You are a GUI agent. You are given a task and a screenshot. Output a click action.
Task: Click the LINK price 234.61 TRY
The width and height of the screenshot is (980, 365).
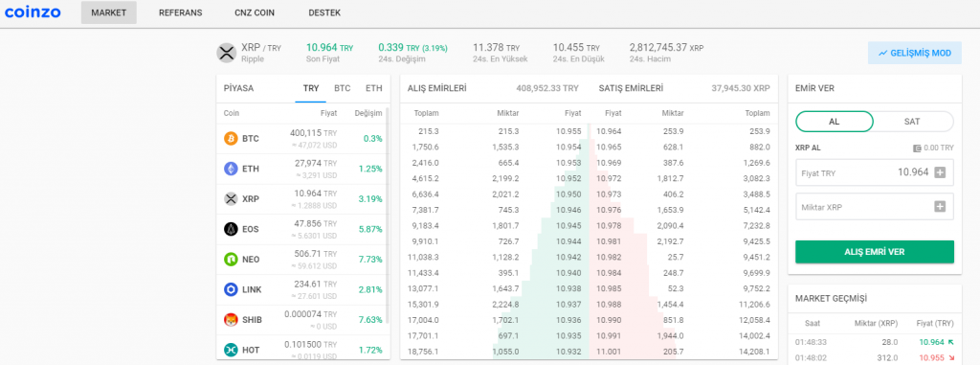pos(316,284)
